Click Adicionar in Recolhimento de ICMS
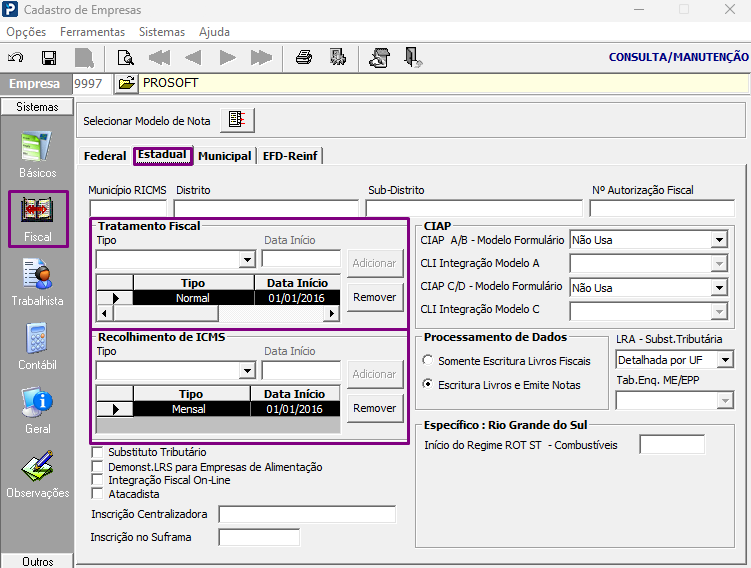751x568 pixels. (x=375, y=375)
